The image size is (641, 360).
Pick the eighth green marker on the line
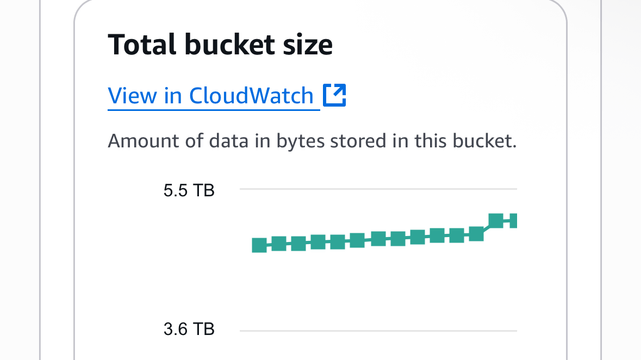[398, 239]
